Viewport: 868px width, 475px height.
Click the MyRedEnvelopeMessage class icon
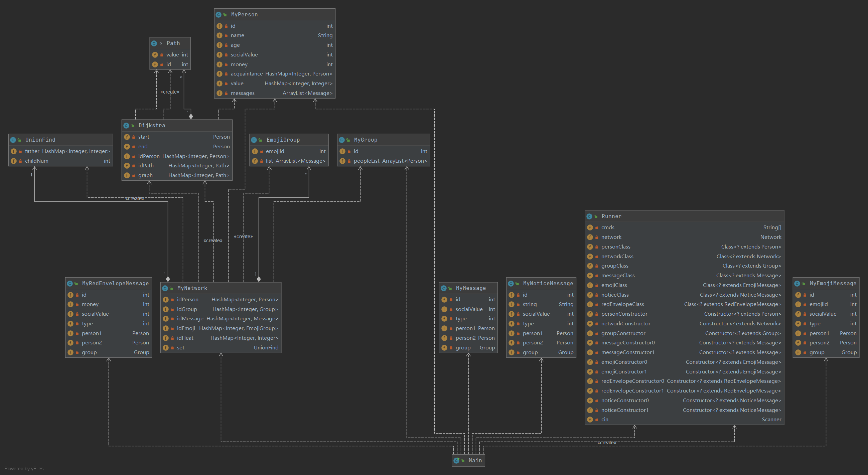coord(70,284)
